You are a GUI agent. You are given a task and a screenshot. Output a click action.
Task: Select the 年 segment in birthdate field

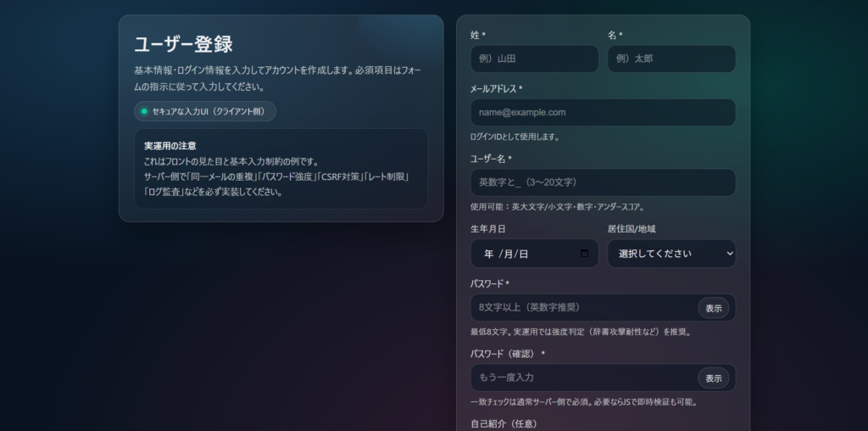pos(489,254)
